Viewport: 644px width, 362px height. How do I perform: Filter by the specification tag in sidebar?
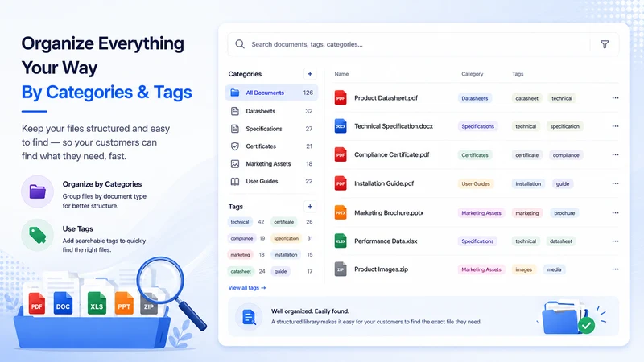pyautogui.click(x=287, y=238)
